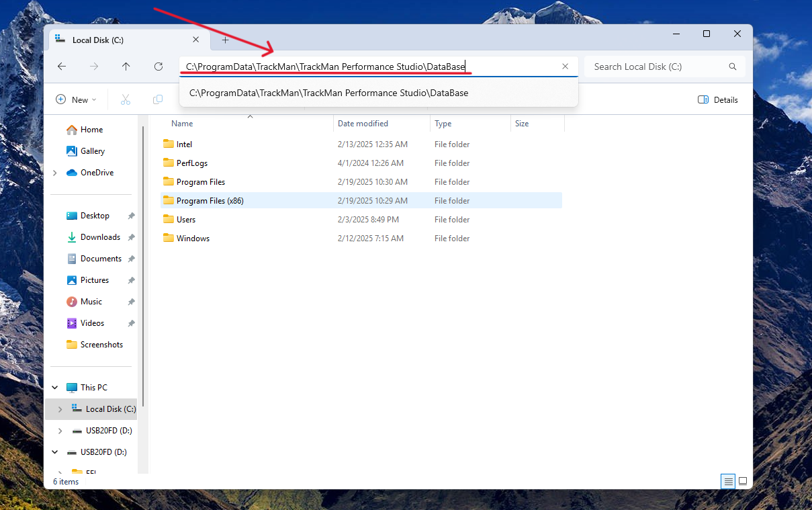This screenshot has width=812, height=510.
Task: Click the Documents pin icon
Action: click(132, 259)
